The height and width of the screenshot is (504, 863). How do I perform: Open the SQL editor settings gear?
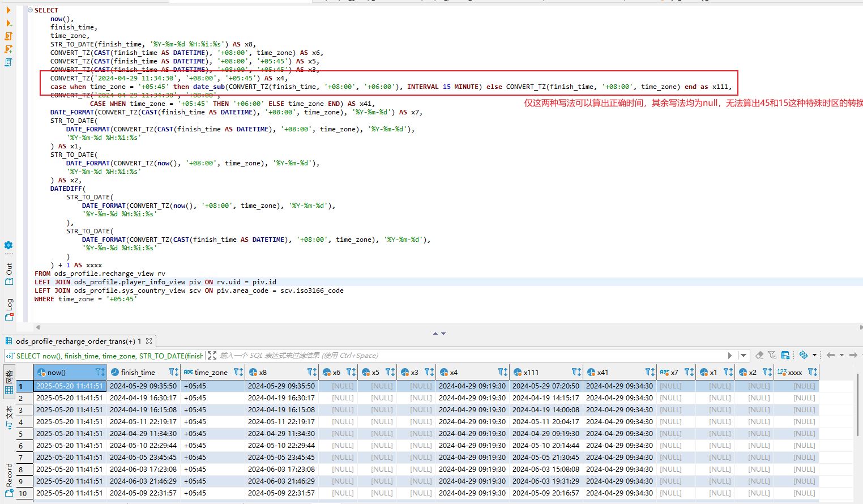click(x=8, y=245)
